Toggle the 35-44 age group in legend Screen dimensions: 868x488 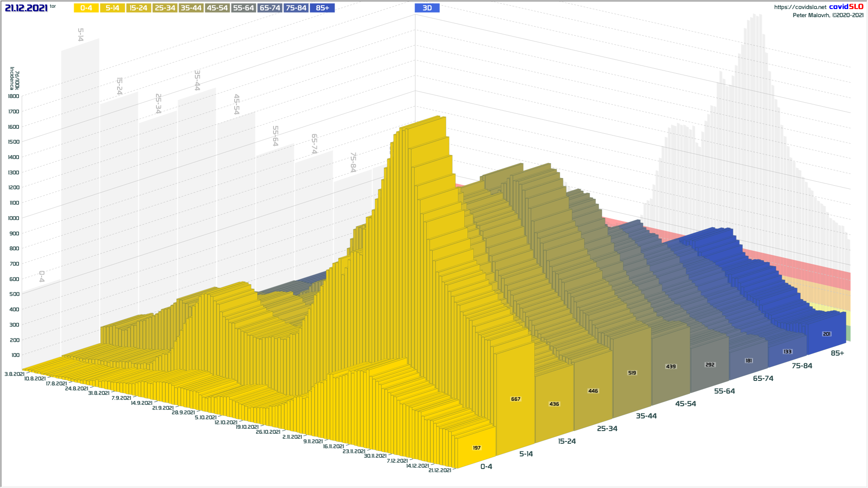(x=191, y=8)
